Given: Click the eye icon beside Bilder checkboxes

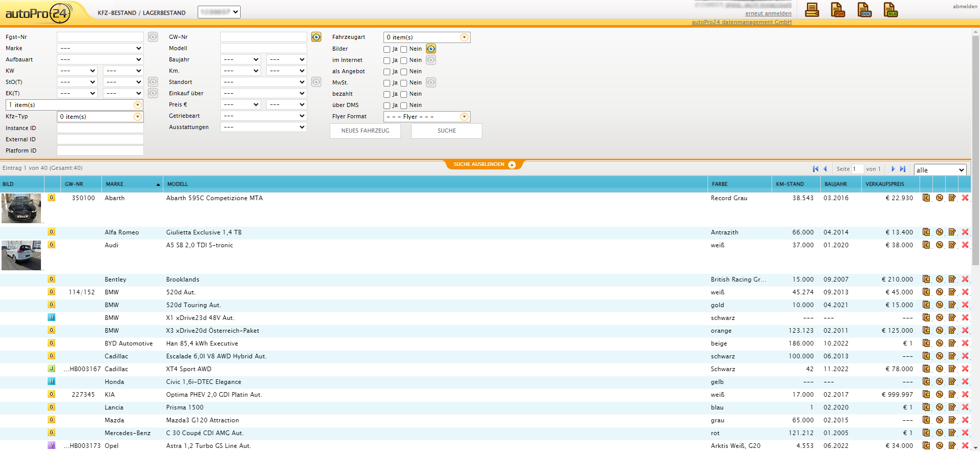Looking at the screenshot, I should pyautogui.click(x=431, y=49).
